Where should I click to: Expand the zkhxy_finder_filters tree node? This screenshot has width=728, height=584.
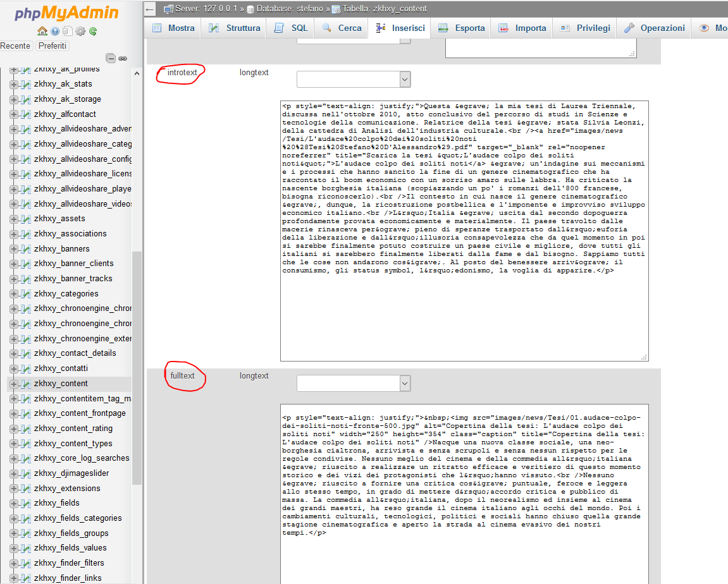pyautogui.click(x=13, y=563)
